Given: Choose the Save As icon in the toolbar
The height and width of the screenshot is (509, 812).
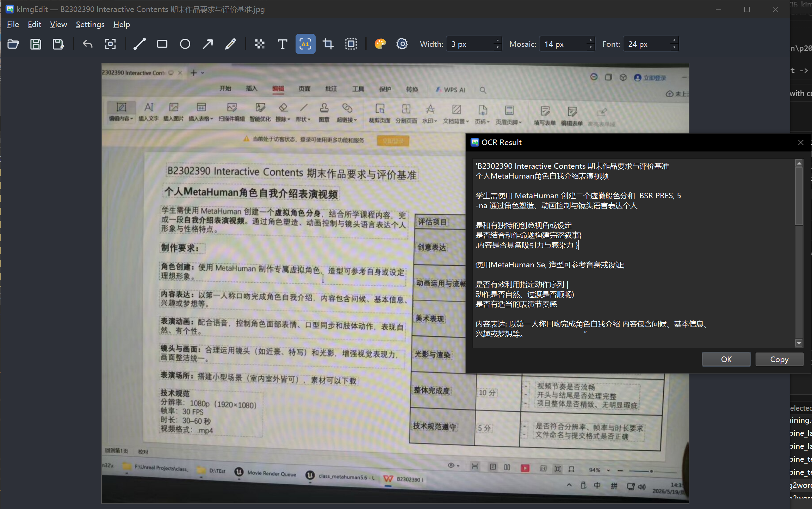Looking at the screenshot, I should (58, 44).
